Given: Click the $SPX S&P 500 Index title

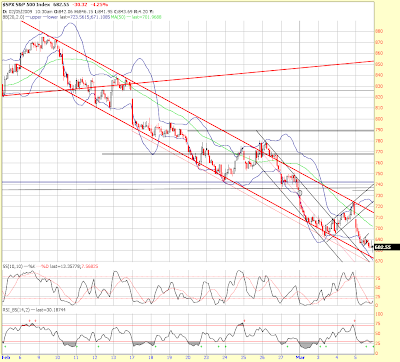Looking at the screenshot, I should coord(27,5).
